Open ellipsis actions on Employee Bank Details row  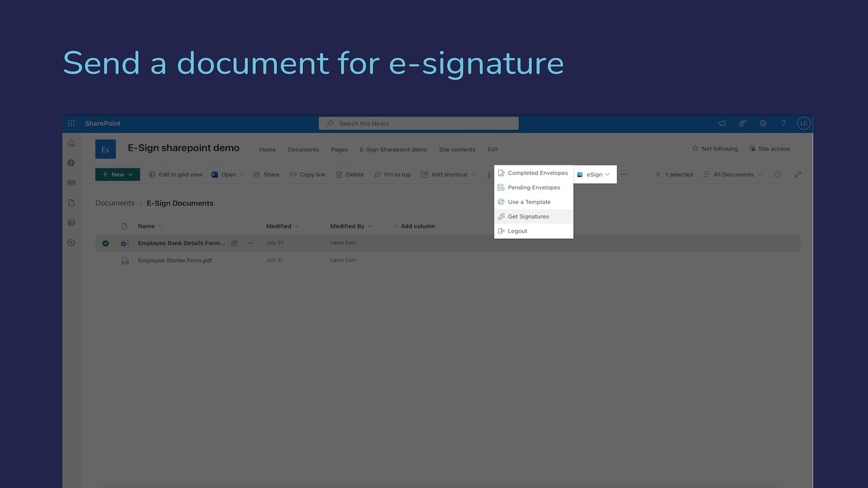coord(250,243)
